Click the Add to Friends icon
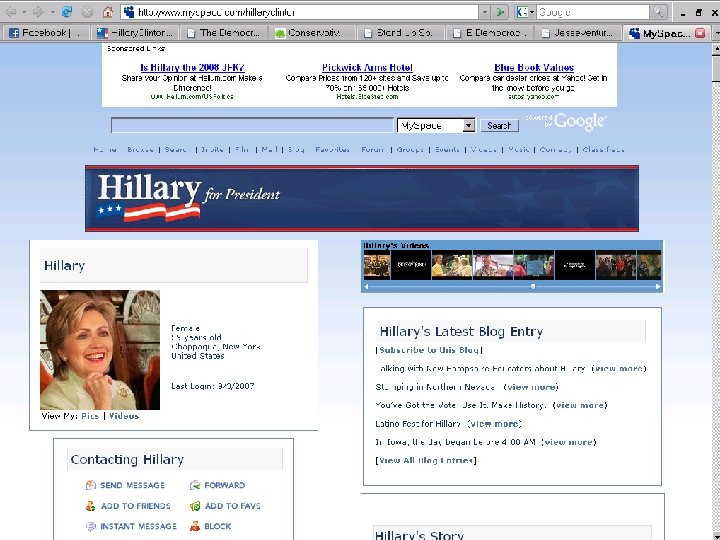Image resolution: width=720 pixels, height=540 pixels. click(90, 506)
